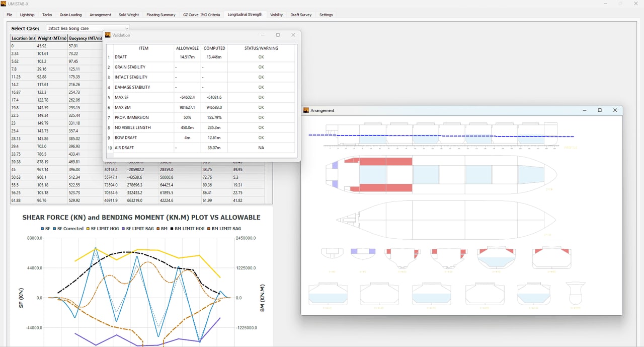644x347 pixels.
Task: Click the Weight (MT/m) column header
Action: 52,38
